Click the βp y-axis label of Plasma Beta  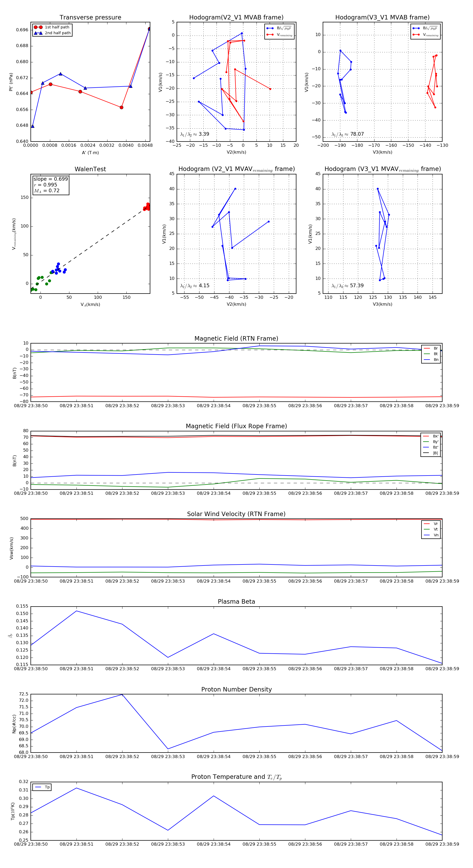[10, 636]
